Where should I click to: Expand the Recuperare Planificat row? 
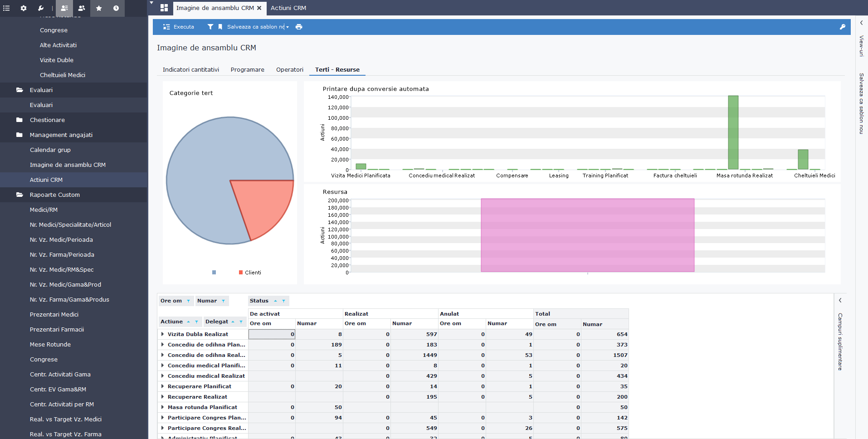pyautogui.click(x=162, y=386)
